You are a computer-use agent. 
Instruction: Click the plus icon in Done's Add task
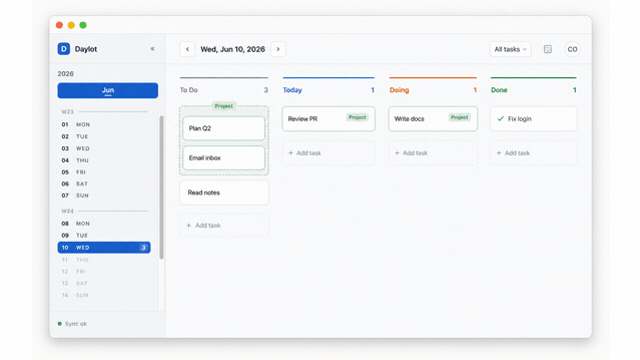pyautogui.click(x=499, y=153)
